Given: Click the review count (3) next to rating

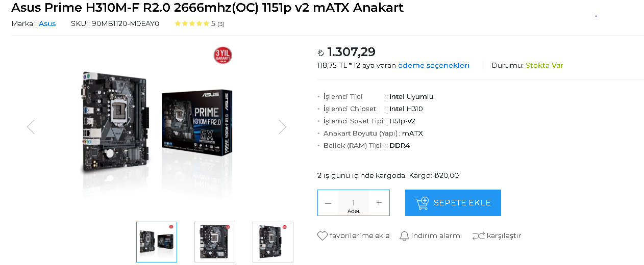Looking at the screenshot, I should tap(220, 24).
